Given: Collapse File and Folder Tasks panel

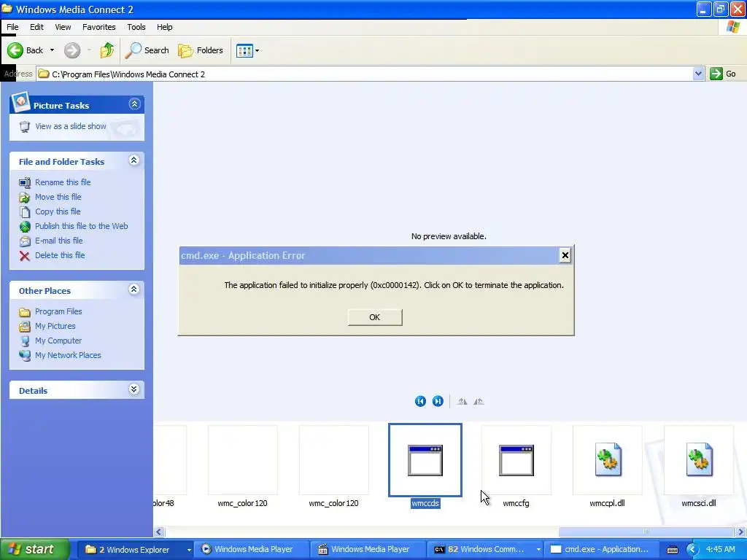Looking at the screenshot, I should click(134, 160).
